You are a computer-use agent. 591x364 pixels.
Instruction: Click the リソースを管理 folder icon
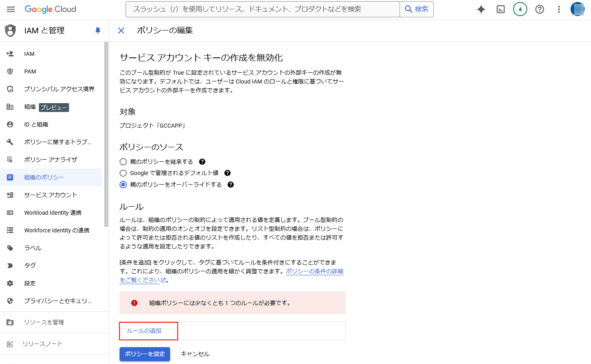10,322
